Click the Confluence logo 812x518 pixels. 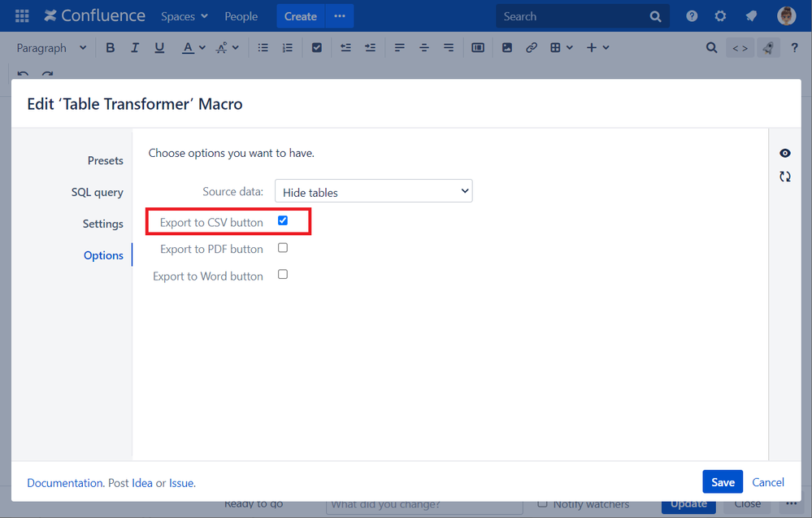click(x=94, y=16)
